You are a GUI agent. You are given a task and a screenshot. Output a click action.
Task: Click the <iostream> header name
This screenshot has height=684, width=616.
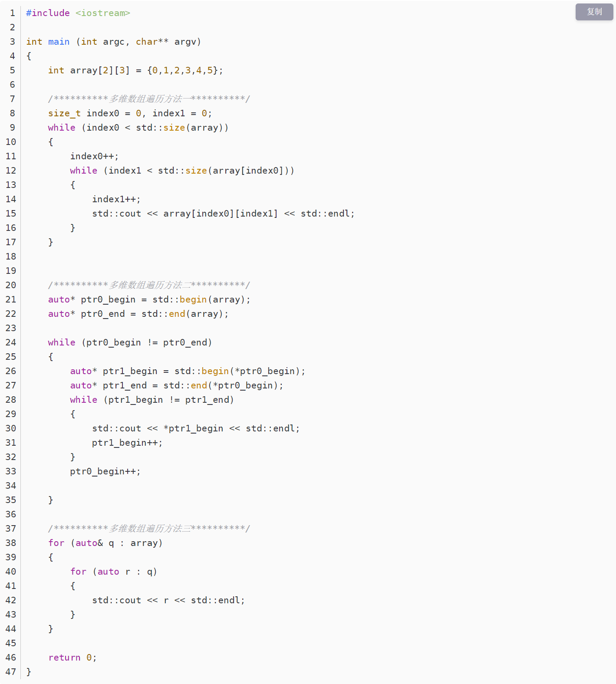click(103, 13)
